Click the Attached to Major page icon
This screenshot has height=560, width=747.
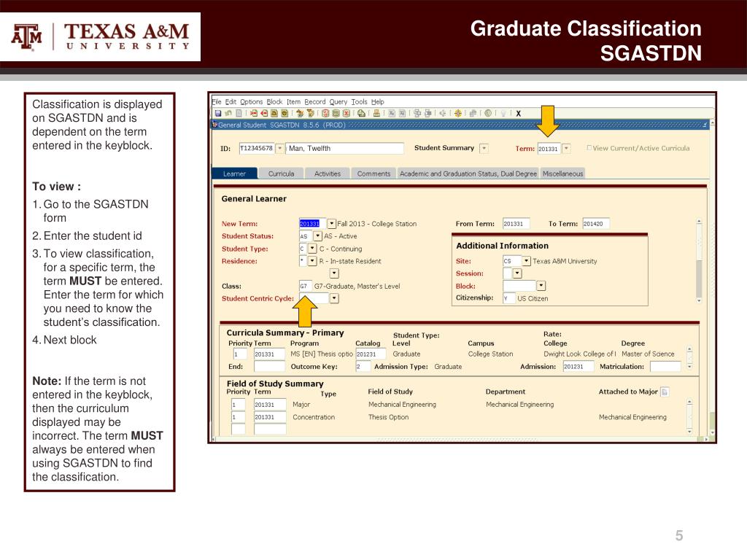coord(665,392)
